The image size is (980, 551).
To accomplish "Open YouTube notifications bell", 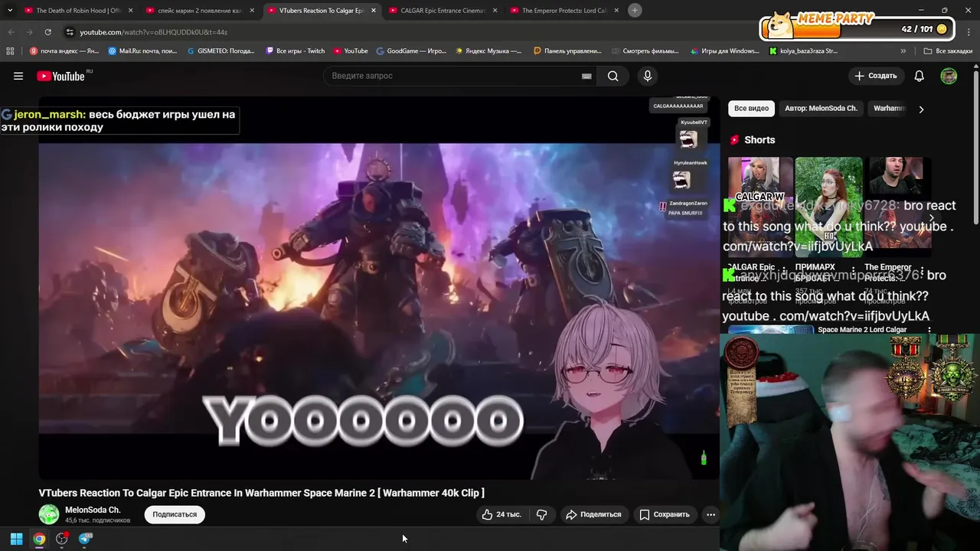I will (920, 76).
